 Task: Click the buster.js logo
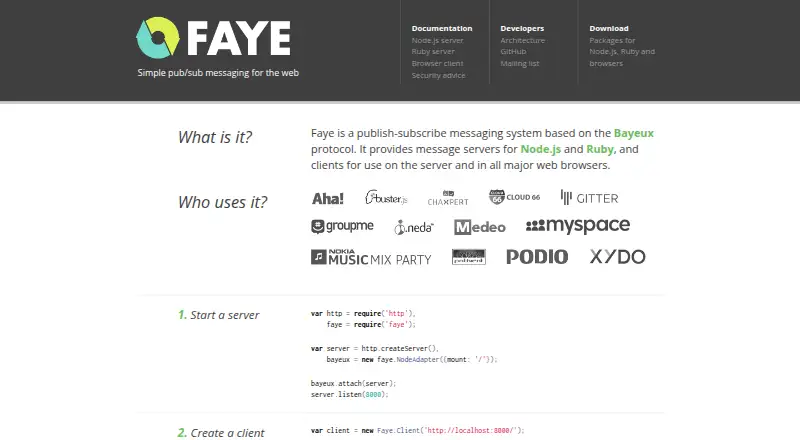tap(386, 198)
